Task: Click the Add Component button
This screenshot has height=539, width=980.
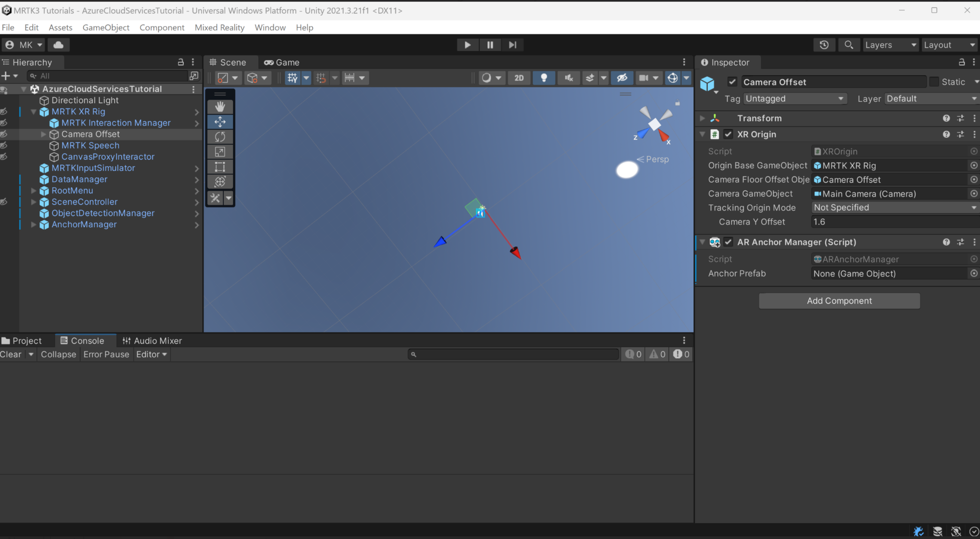Action: (x=839, y=301)
